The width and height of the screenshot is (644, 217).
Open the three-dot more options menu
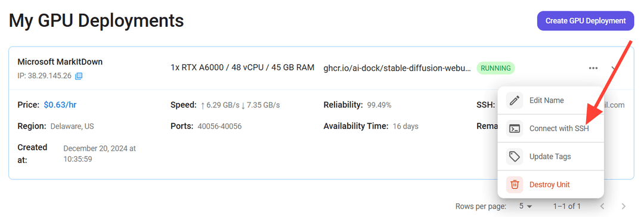pos(593,68)
